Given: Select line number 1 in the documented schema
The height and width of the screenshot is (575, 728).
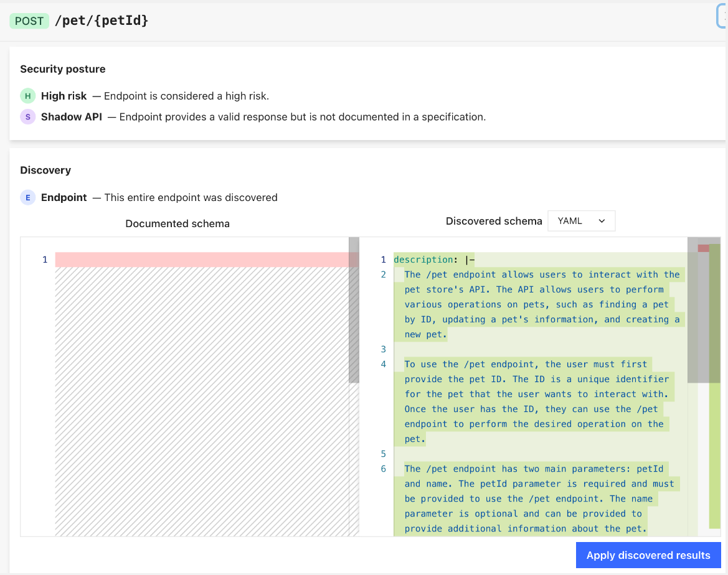Looking at the screenshot, I should pos(44,259).
